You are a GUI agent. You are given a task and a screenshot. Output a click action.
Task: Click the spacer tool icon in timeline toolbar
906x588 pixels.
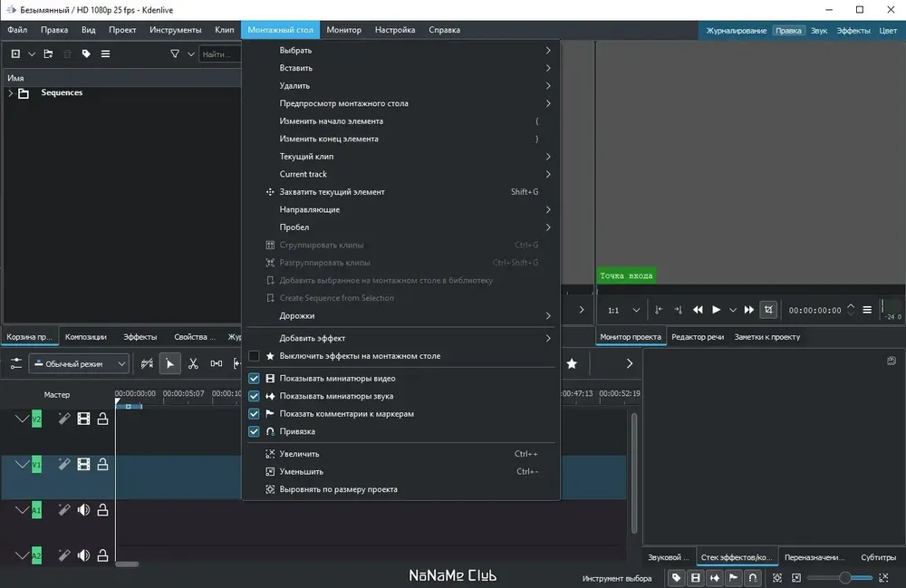click(x=217, y=363)
